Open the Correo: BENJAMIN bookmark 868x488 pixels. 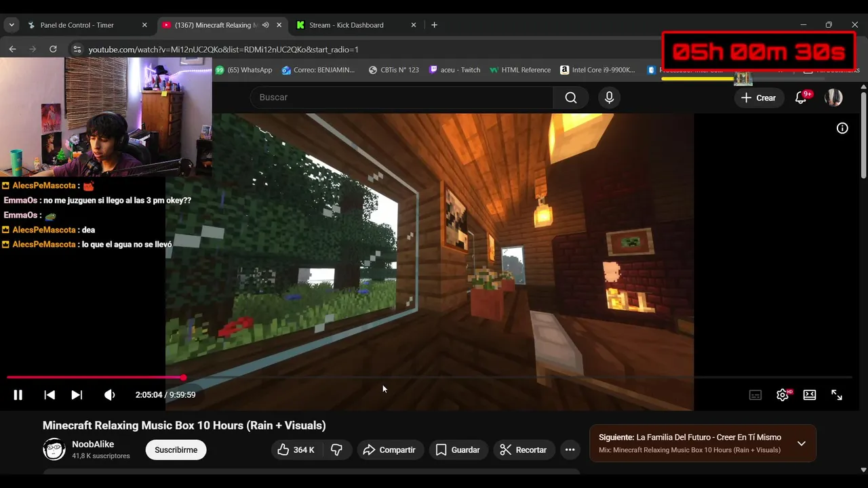pyautogui.click(x=318, y=70)
